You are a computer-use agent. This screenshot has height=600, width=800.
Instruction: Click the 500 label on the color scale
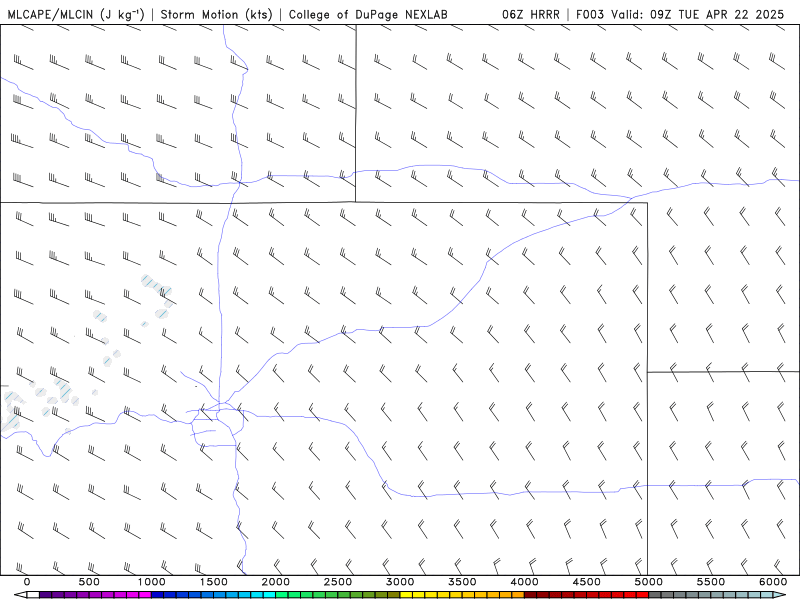(x=89, y=582)
